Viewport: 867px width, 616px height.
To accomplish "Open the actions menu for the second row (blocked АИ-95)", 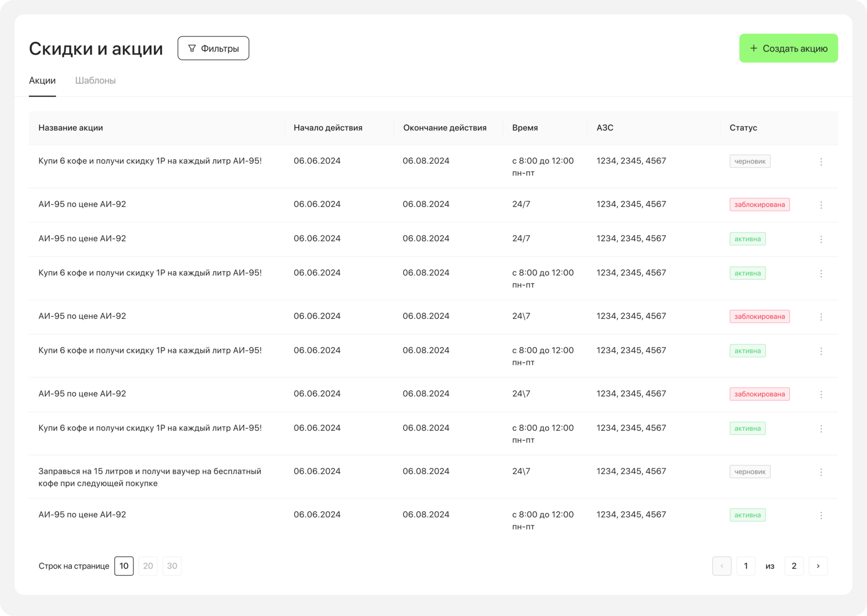I will click(x=821, y=205).
